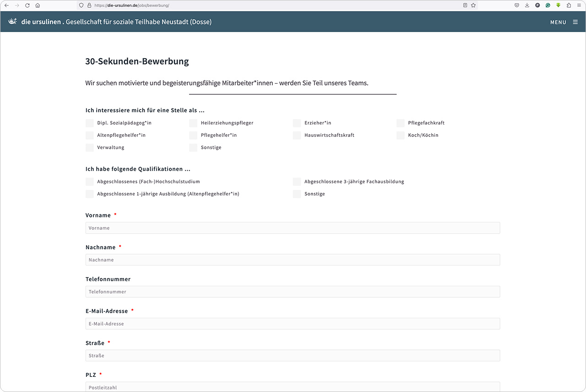The width and height of the screenshot is (586, 392).
Task: Focus the Vorname input field
Action: click(x=293, y=228)
